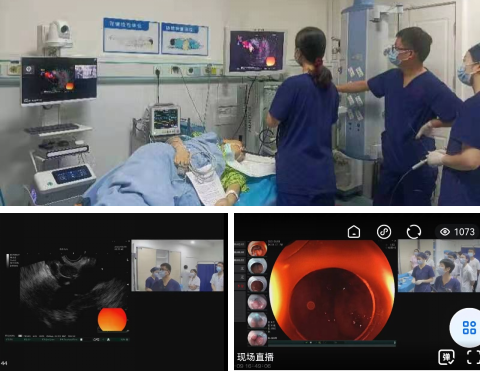Open the blue four-square grid floating button
Screen dimensions: 480x372
tap(469, 328)
